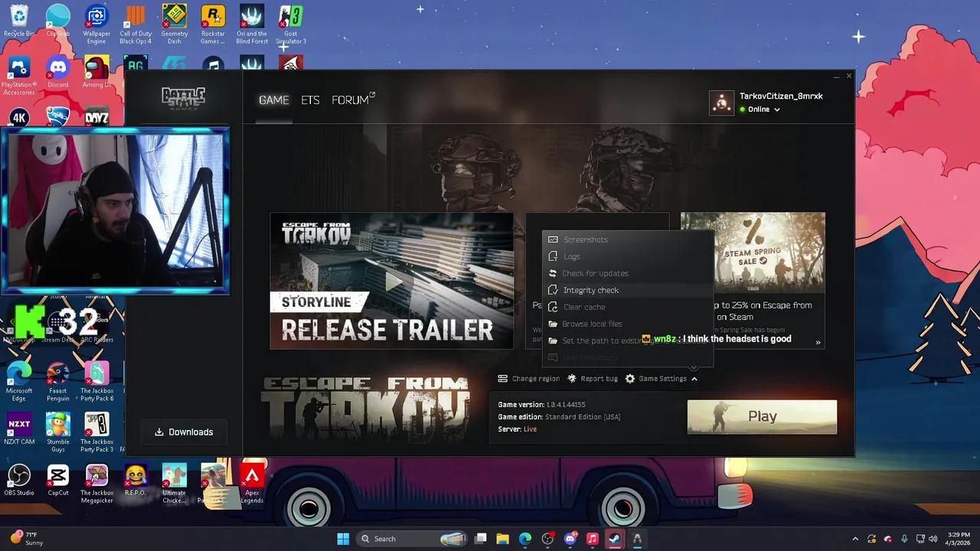The image size is (980, 551).
Task: Click the Server Live status text
Action: coord(530,429)
